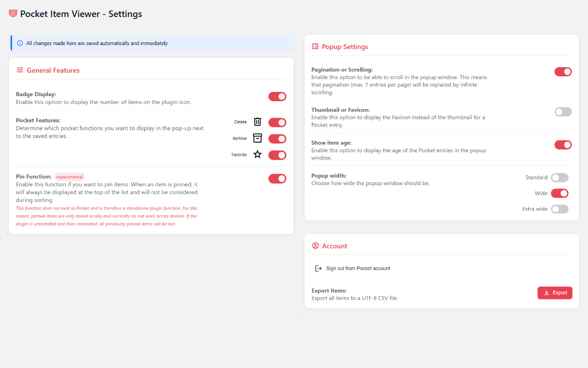This screenshot has width=588, height=368.
Task: Click the Delete trash can icon
Action: pos(258,122)
